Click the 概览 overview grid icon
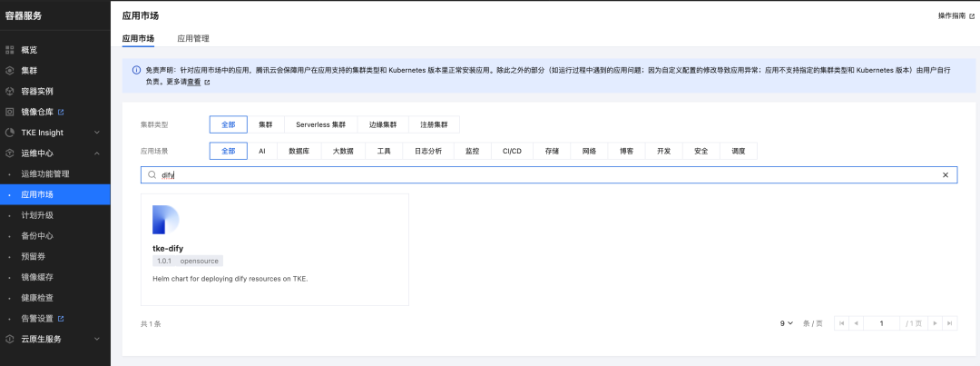The width and height of the screenshot is (980, 366). tap(9, 50)
